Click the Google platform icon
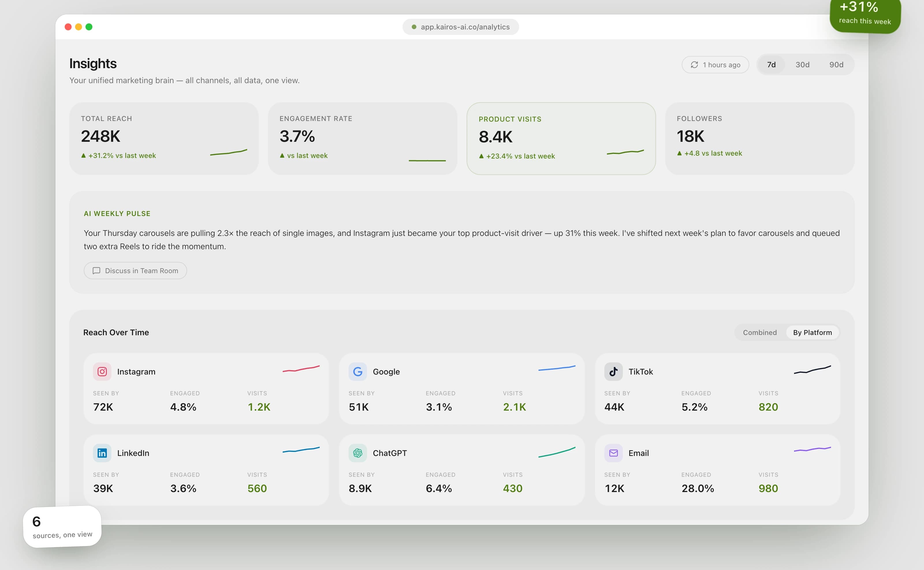 tap(357, 371)
